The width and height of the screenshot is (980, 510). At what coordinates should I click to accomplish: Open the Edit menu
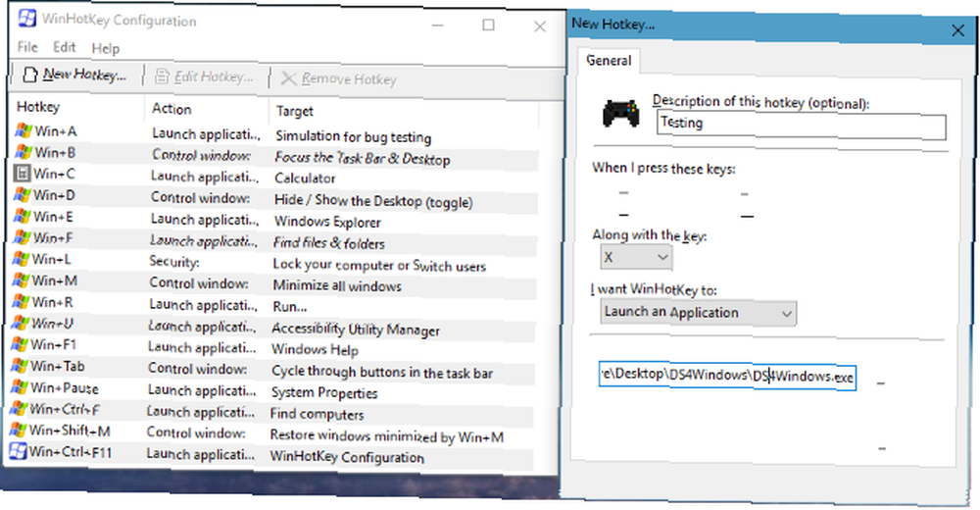coord(65,47)
